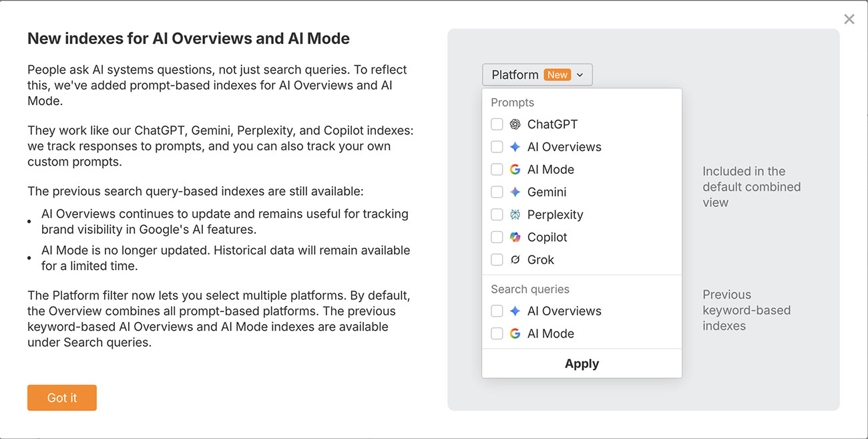The image size is (868, 439).
Task: Select the Grok label text
Action: click(x=541, y=260)
